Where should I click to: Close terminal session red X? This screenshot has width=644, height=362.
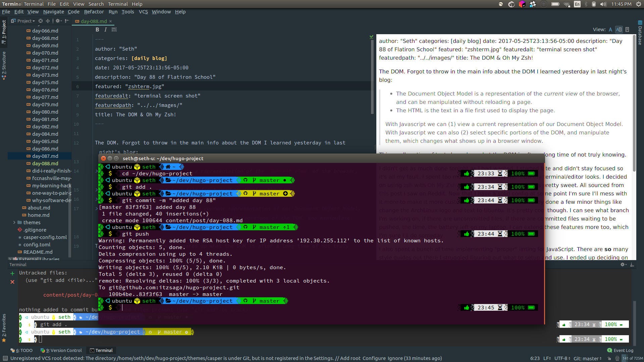[12, 282]
